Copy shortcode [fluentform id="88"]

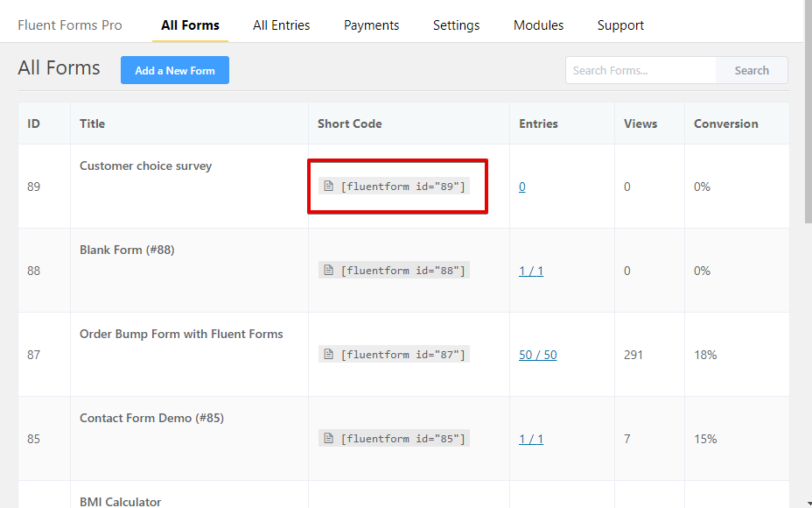(394, 270)
